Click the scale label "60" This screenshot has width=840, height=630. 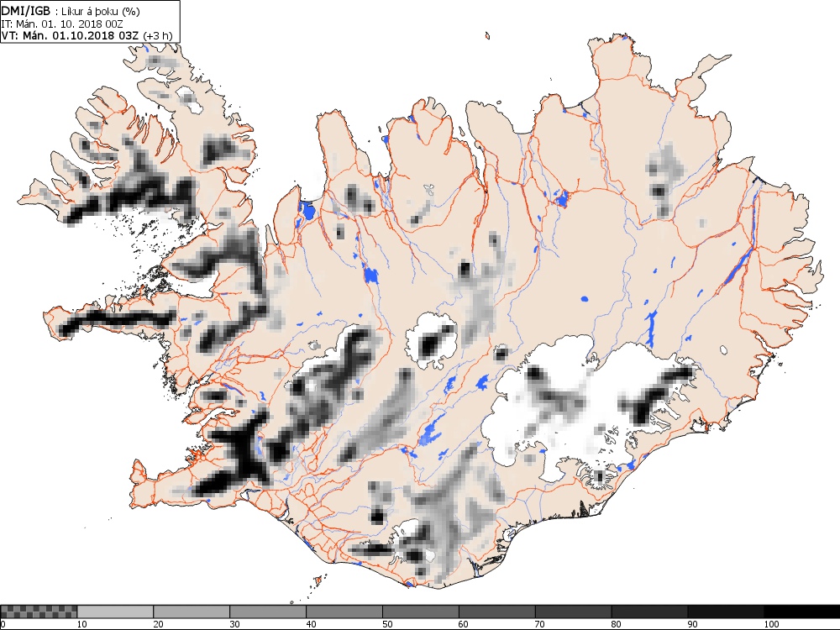pyautogui.click(x=464, y=624)
